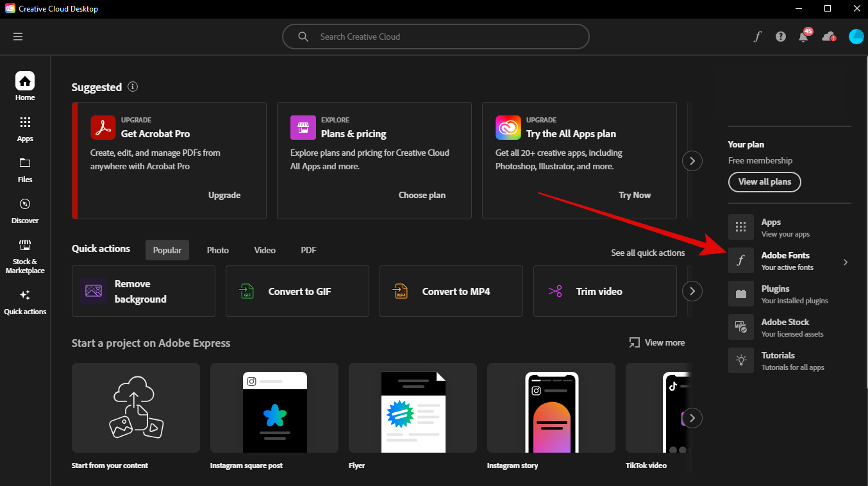Open Trim video quick action
The height and width of the screenshot is (486, 868).
pyautogui.click(x=605, y=291)
